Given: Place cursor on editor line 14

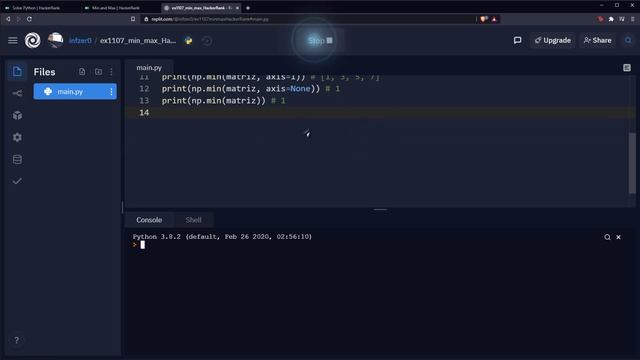Looking at the screenshot, I should click(380, 113).
